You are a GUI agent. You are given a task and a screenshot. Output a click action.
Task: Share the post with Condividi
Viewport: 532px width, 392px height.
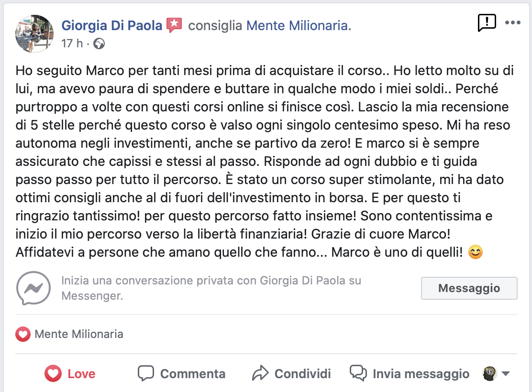tap(291, 373)
